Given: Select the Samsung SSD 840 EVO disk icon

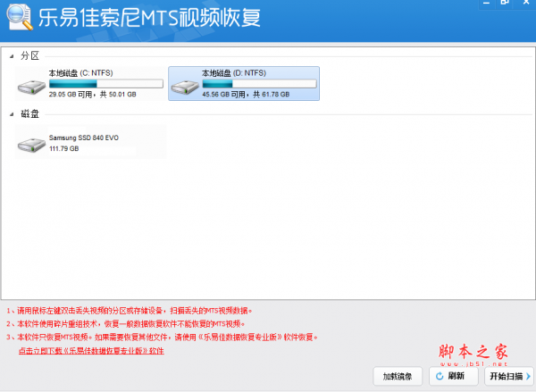Looking at the screenshot, I should coord(31,145).
